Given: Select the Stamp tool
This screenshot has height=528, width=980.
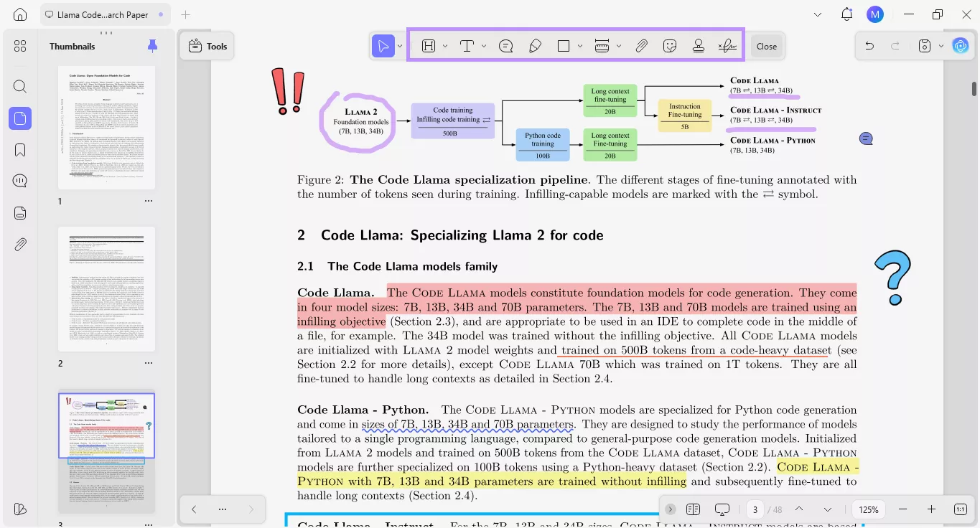Looking at the screenshot, I should pyautogui.click(x=698, y=45).
